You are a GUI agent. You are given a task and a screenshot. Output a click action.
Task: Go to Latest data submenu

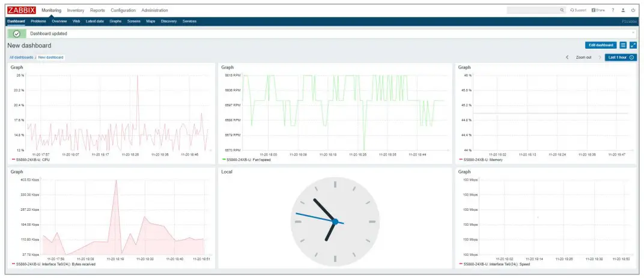(94, 22)
